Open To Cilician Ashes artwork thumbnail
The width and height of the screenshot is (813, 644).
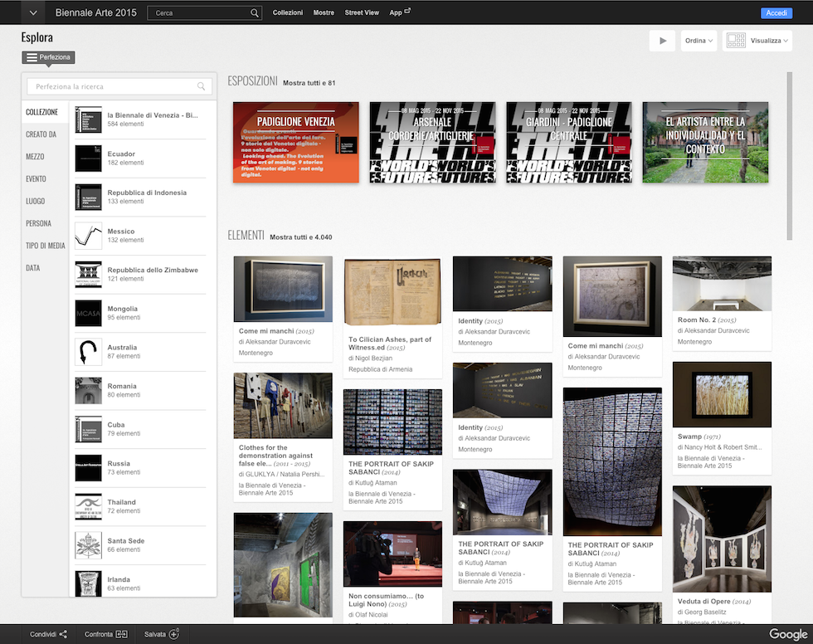(x=392, y=293)
